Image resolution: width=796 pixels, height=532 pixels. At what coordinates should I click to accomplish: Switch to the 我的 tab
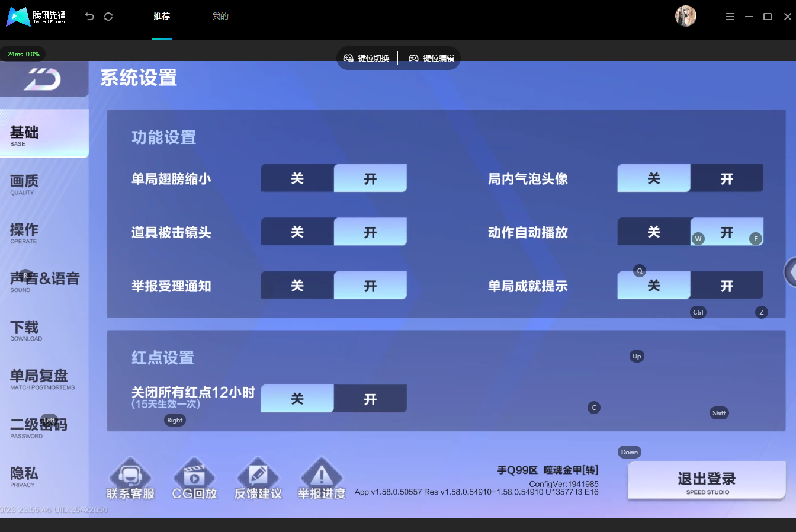point(220,17)
